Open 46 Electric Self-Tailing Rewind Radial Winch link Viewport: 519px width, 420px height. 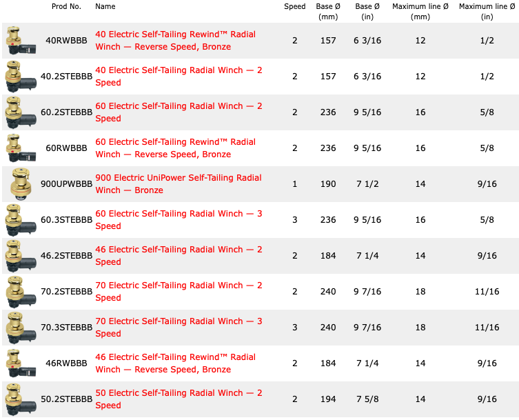[176, 363]
